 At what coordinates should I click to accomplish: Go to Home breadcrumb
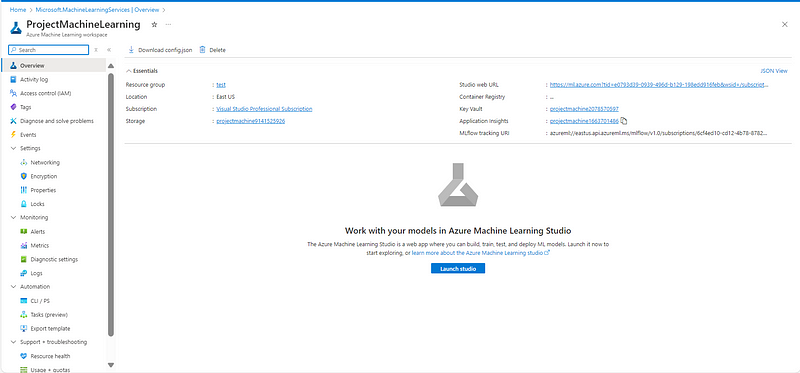[18, 10]
